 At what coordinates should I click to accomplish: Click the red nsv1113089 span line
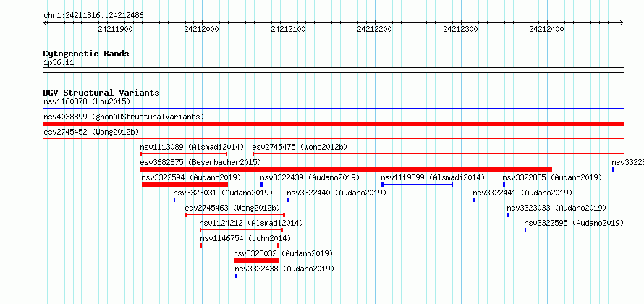point(184,154)
